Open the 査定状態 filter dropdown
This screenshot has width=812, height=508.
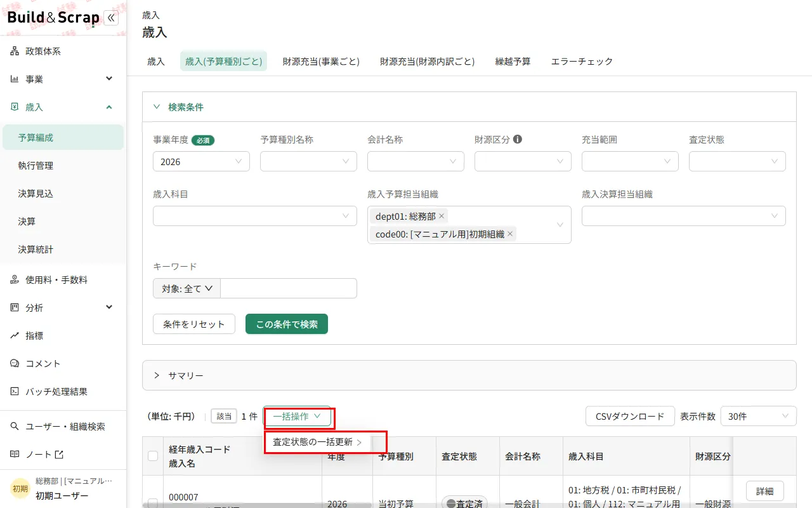click(x=737, y=161)
